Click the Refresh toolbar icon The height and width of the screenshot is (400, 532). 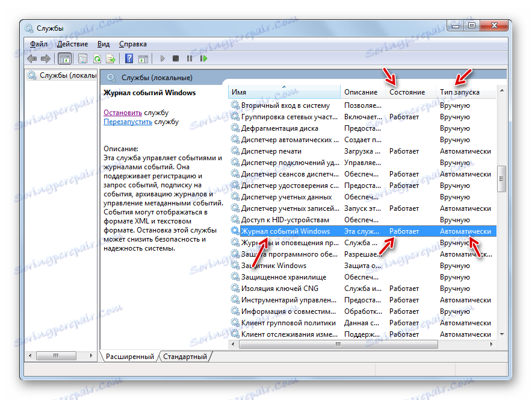[x=97, y=59]
